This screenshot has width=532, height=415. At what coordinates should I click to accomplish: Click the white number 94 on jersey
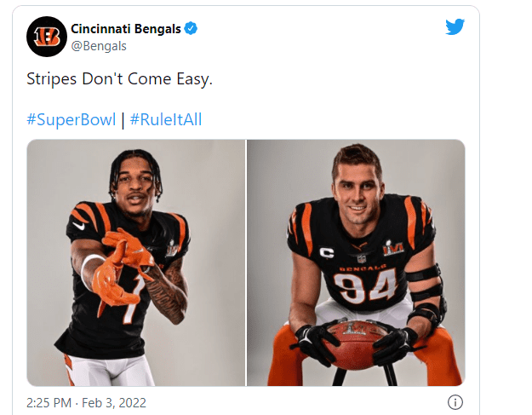click(364, 286)
